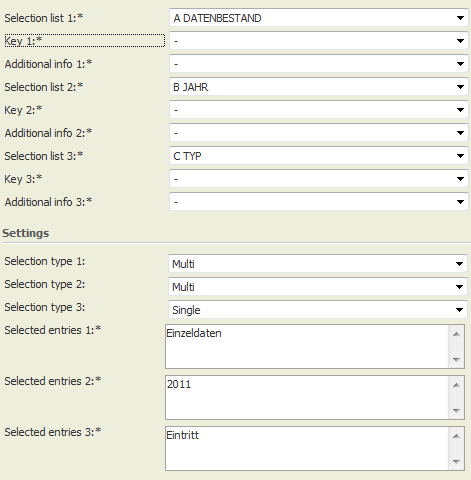Open the Additional info 3 dropdown
Screen dimensions: 471x480
click(318, 202)
